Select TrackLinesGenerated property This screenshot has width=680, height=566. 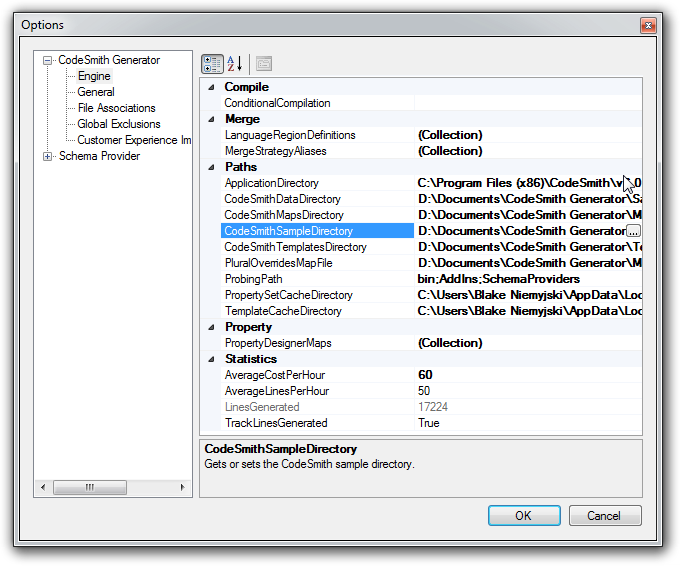coord(317,423)
